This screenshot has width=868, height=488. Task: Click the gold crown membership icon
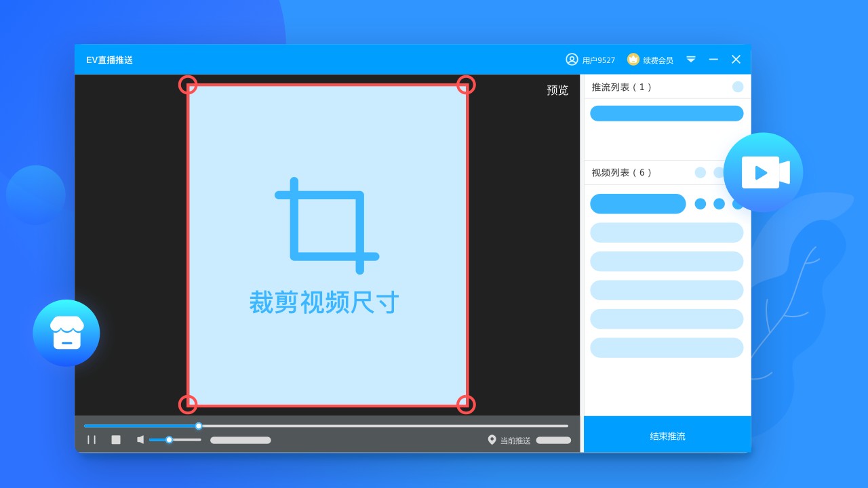pos(633,60)
